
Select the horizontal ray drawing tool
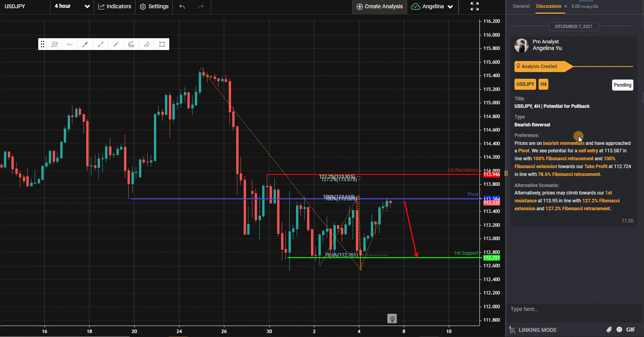click(x=70, y=44)
